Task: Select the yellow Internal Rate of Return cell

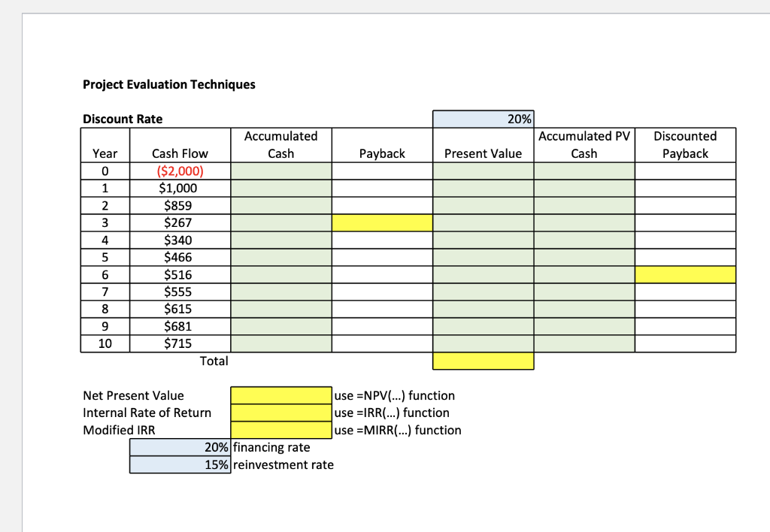Action: tap(281, 413)
